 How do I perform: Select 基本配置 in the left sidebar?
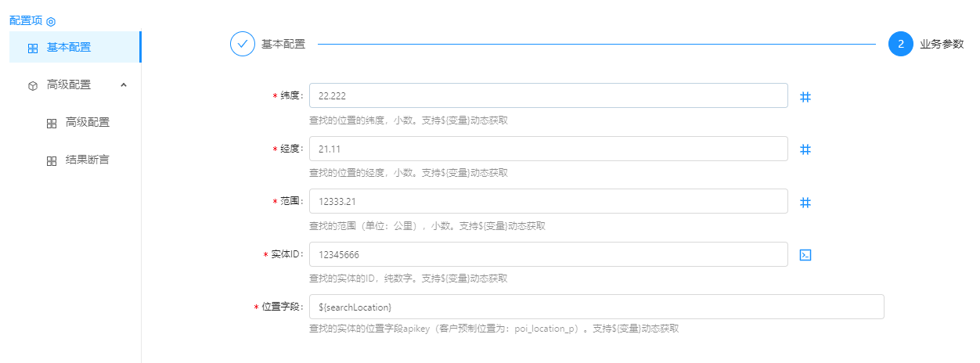coord(69,47)
